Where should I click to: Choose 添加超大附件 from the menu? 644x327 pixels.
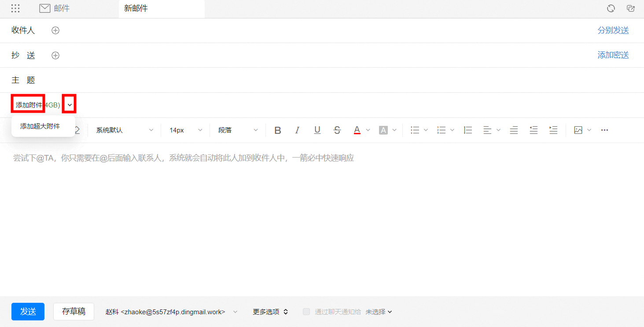(43, 126)
